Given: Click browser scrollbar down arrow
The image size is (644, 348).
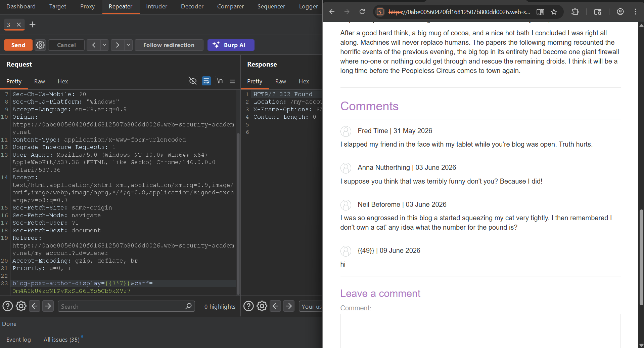Looking at the screenshot, I should coord(641,345).
